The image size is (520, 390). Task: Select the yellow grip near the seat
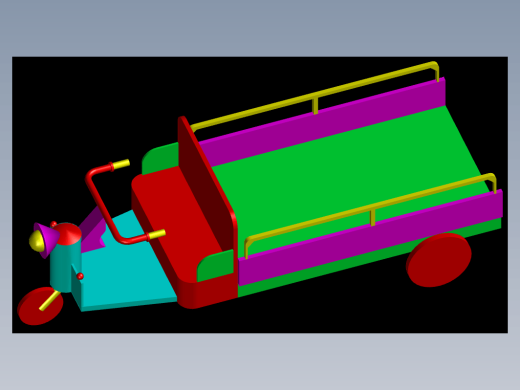pos(157,234)
